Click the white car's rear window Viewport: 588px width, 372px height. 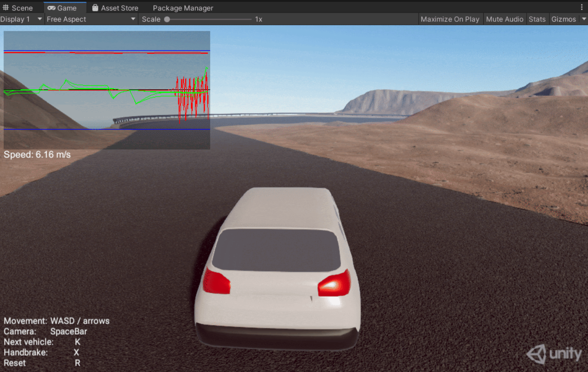click(x=276, y=250)
